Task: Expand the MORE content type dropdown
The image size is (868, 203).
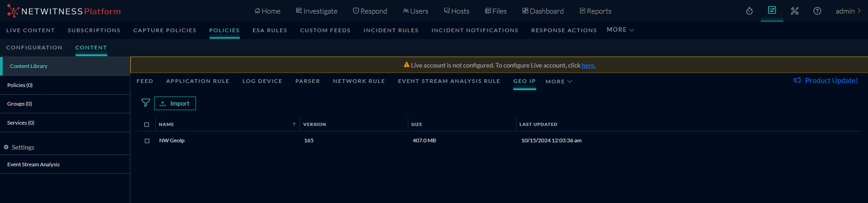Action: (559, 82)
